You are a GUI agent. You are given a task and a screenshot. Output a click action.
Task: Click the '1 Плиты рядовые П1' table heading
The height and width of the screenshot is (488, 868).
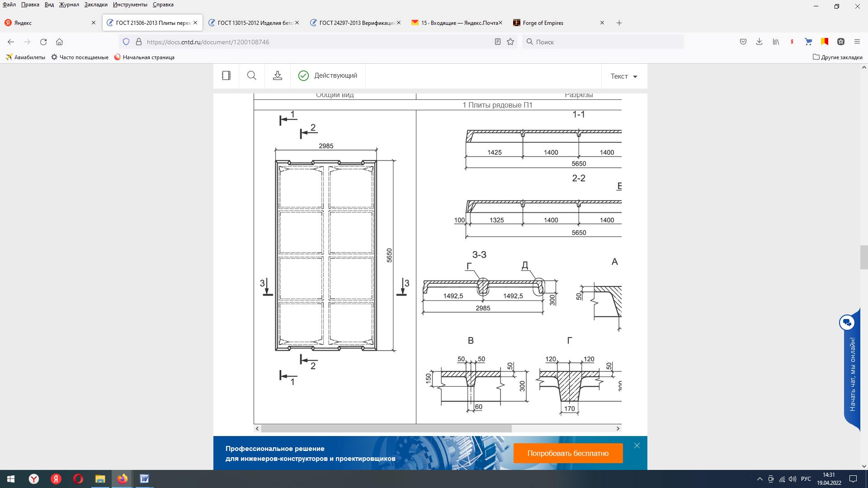point(497,105)
